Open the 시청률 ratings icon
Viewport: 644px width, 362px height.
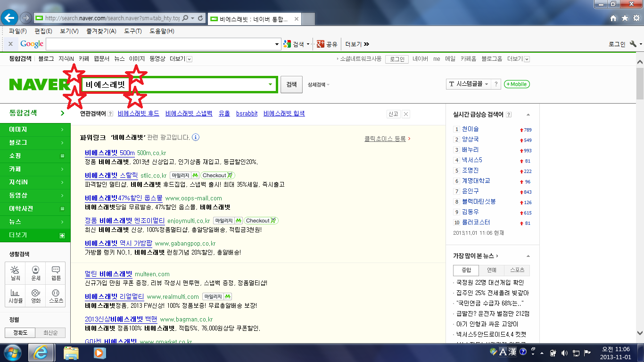[x=16, y=296]
